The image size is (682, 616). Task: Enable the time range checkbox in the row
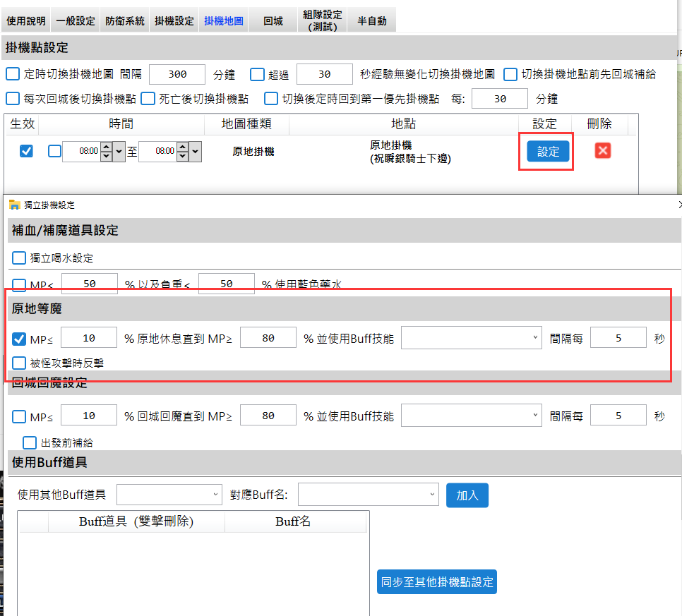(x=54, y=151)
